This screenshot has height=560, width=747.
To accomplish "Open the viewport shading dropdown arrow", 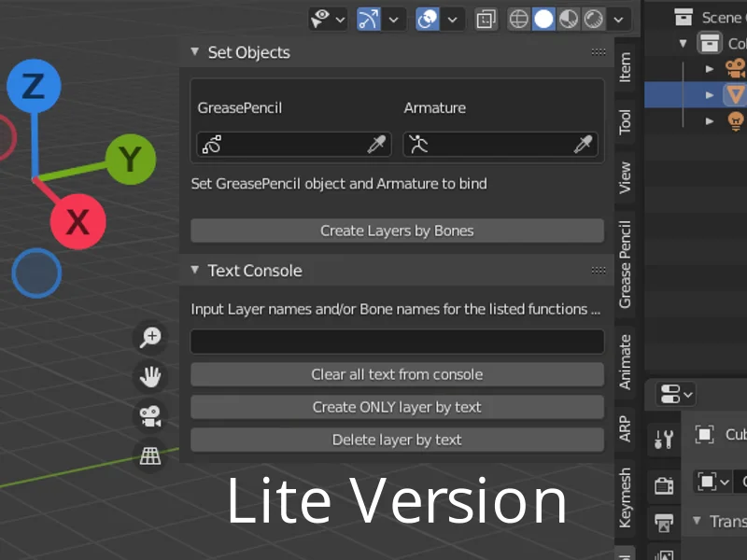I will [x=617, y=19].
